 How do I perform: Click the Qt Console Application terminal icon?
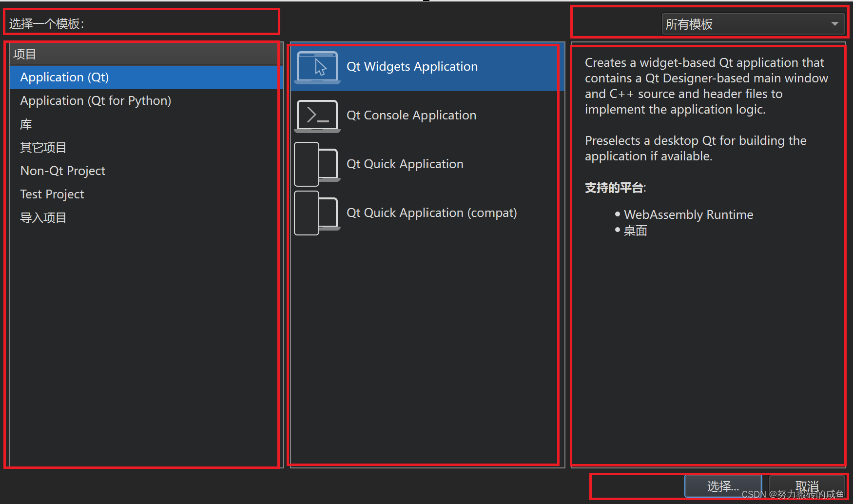[x=317, y=116]
